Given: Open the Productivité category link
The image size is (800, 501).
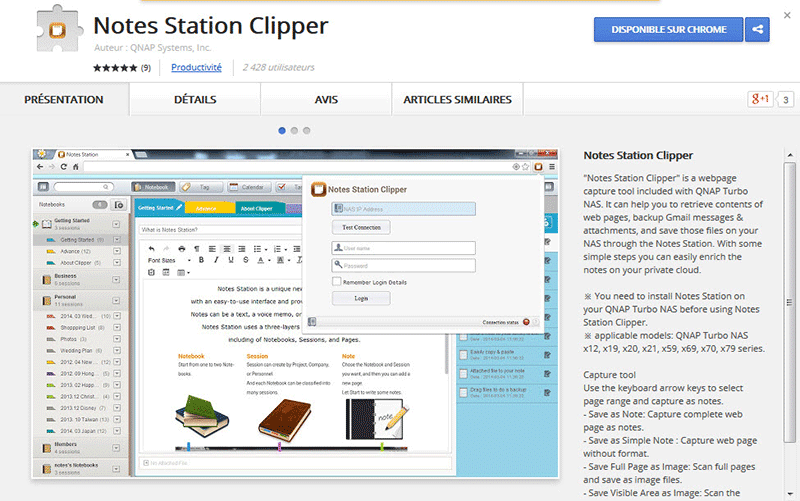Looking at the screenshot, I should point(196,67).
